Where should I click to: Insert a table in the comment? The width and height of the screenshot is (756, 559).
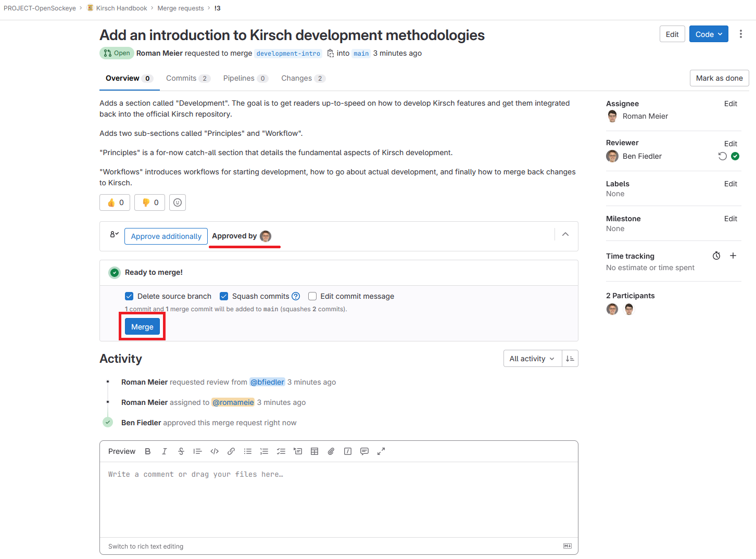[x=314, y=451]
